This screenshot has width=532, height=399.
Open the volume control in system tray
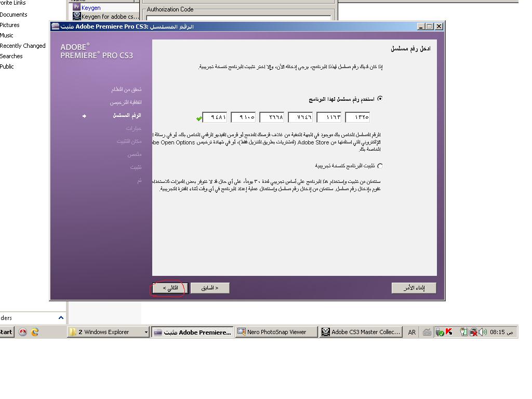pos(483,332)
